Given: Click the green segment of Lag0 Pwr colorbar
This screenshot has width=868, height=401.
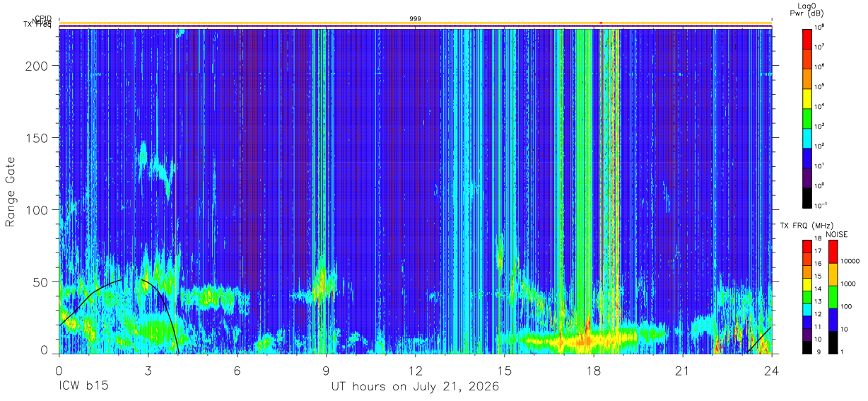Looking at the screenshot, I should tap(807, 117).
